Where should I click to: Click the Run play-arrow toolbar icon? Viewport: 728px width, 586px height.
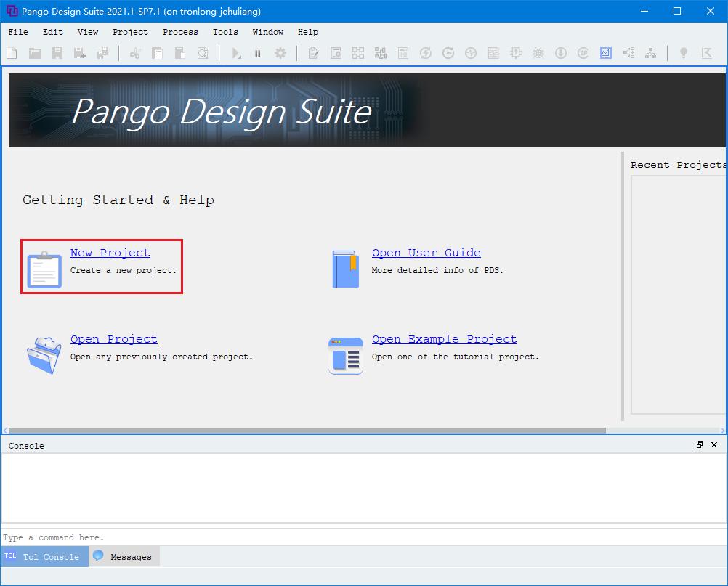(x=236, y=53)
